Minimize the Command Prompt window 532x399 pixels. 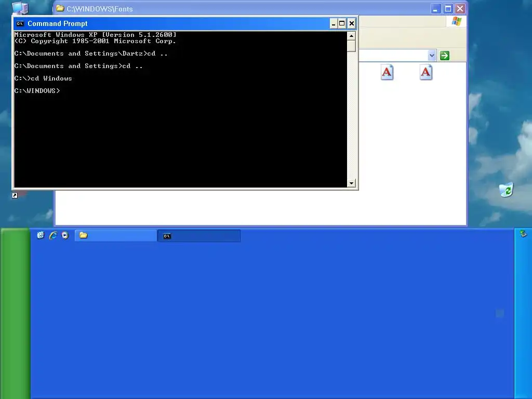334,23
